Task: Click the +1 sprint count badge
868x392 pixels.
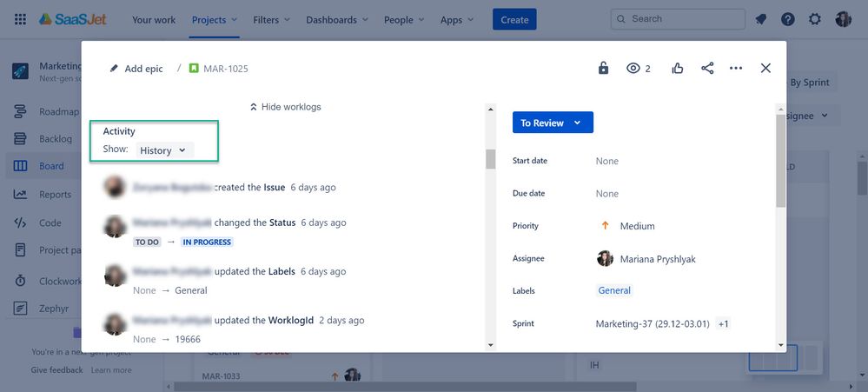Action: pyautogui.click(x=723, y=324)
